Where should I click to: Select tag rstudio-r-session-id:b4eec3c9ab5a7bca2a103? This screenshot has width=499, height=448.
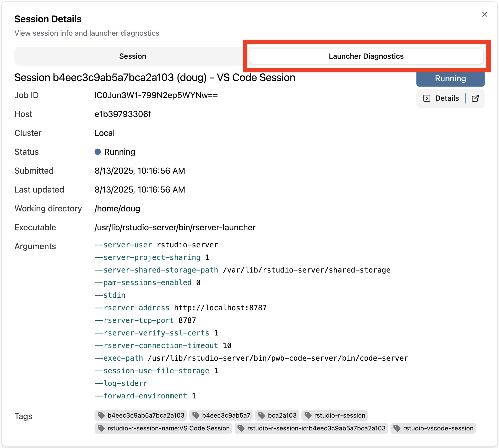pyautogui.click(x=311, y=428)
